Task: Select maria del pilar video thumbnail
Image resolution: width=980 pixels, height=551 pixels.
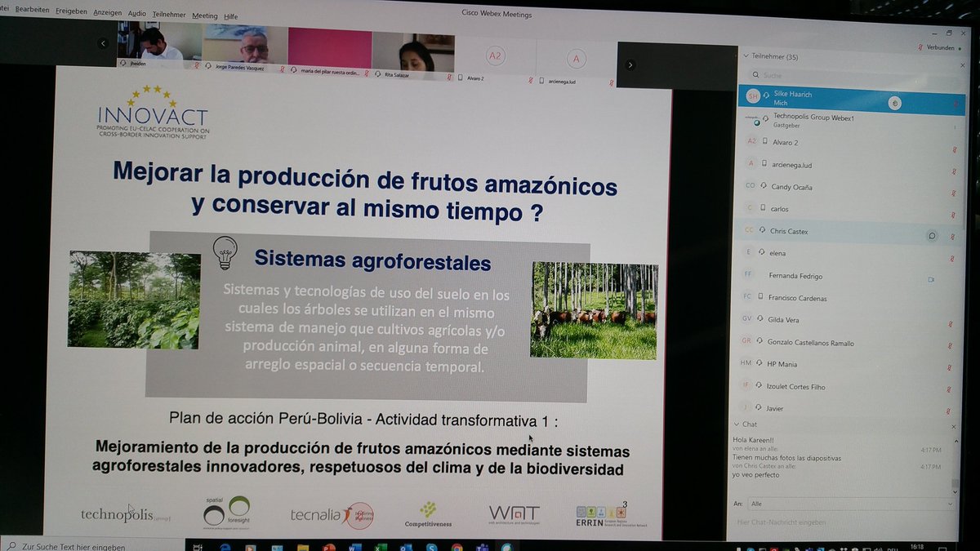Action: [329, 54]
